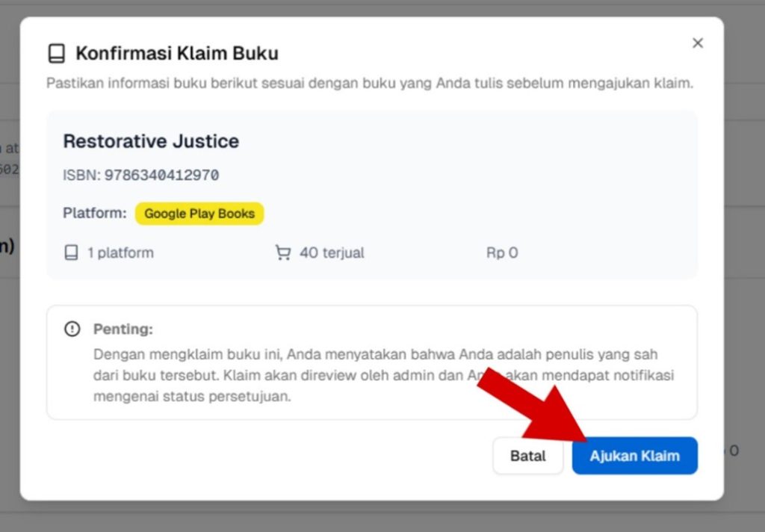765x532 pixels.
Task: Close the Konfirmasi Klaim Buku dialog
Action: [x=698, y=43]
